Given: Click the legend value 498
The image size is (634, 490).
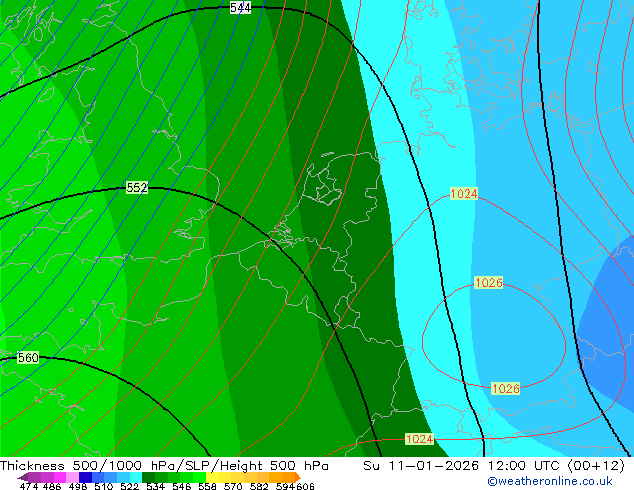Looking at the screenshot, I should (x=78, y=486).
